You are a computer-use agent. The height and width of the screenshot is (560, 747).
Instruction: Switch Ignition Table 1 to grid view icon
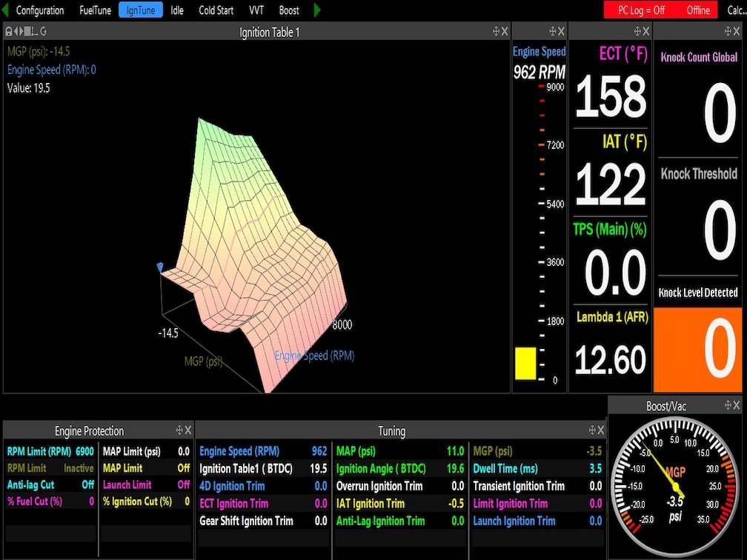[27, 31]
